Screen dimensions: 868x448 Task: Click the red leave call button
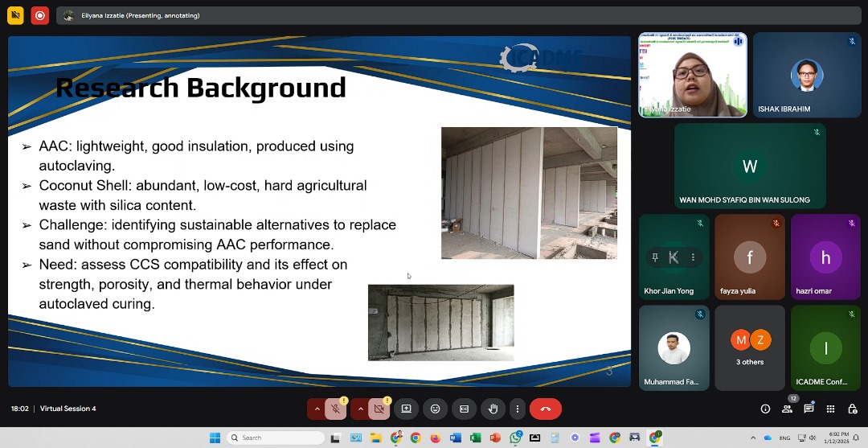point(545,409)
